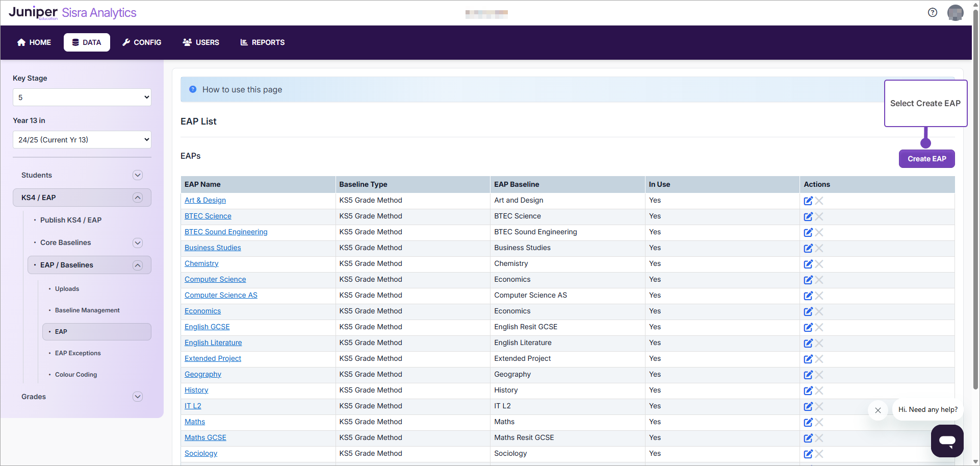Viewport: 980px width, 466px height.
Task: Click the Create EAP button
Action: [926, 159]
